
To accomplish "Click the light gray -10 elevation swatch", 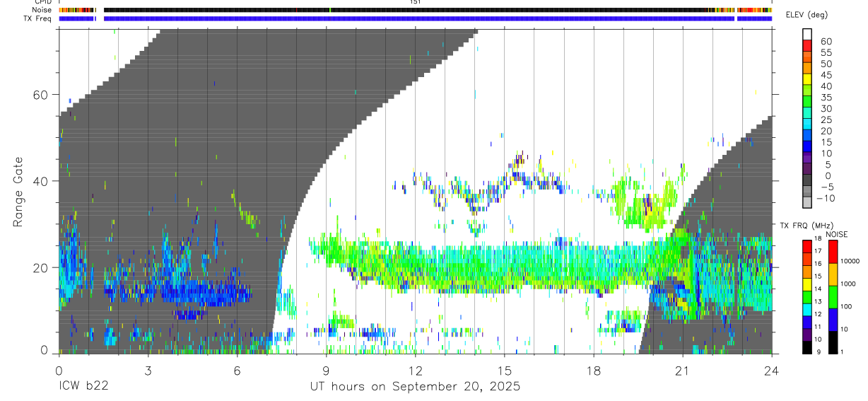I will click(807, 202).
